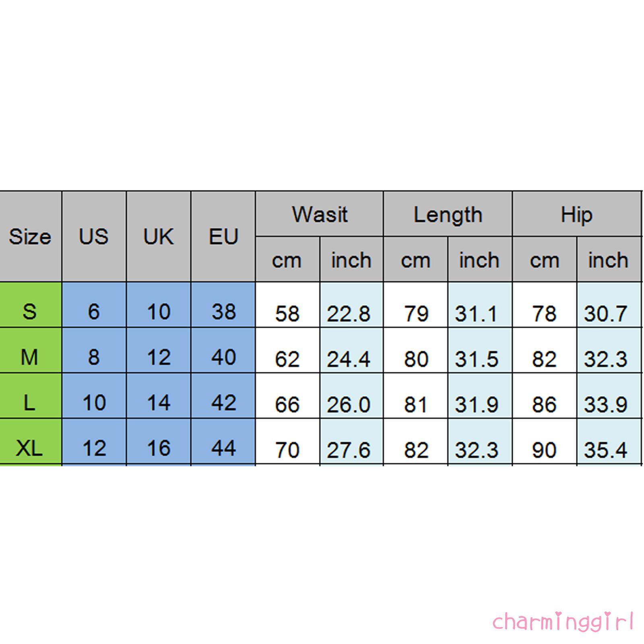Select the 26.0 inch waist cell

pos(349,405)
